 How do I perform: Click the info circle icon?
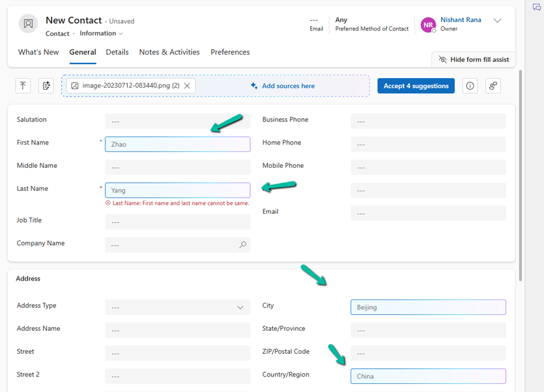(x=470, y=86)
